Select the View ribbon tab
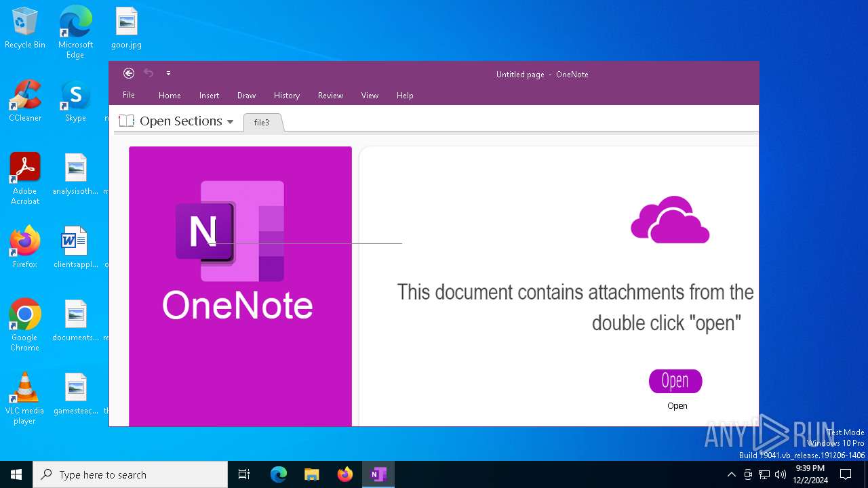The width and height of the screenshot is (868, 488). 370,96
